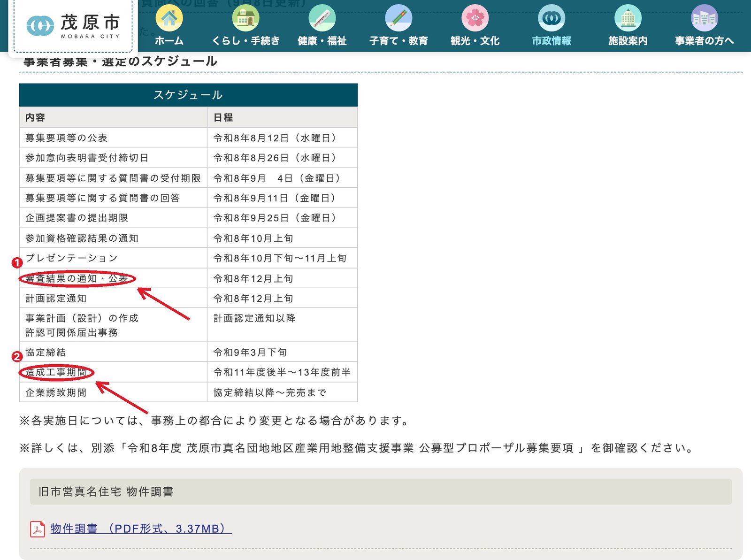The height and width of the screenshot is (560, 751).
Task: Open 施設案内 menu label
Action: click(x=628, y=41)
